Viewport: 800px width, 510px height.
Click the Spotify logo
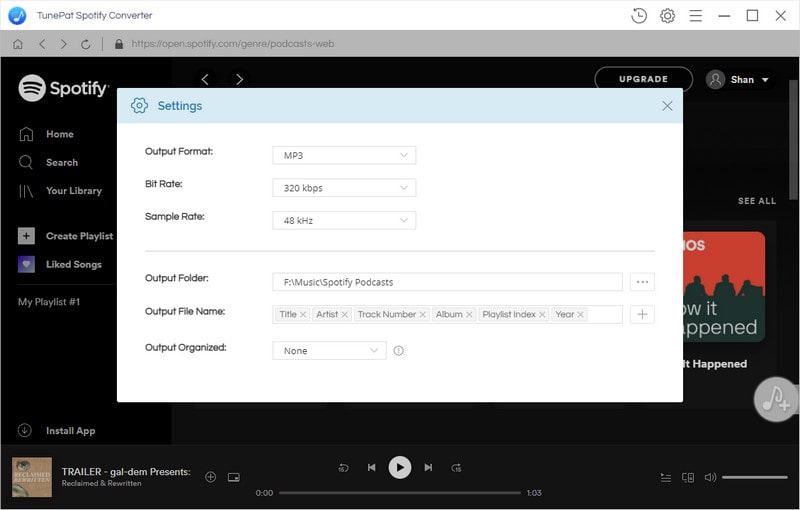(x=63, y=88)
